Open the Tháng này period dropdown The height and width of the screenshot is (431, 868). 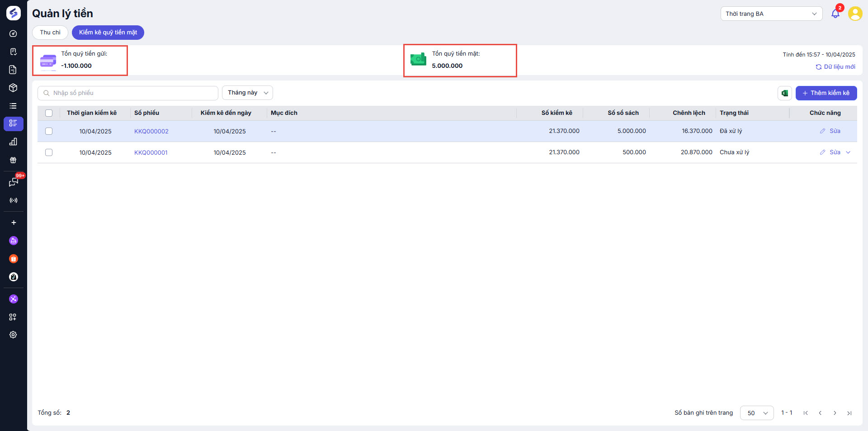pos(247,93)
